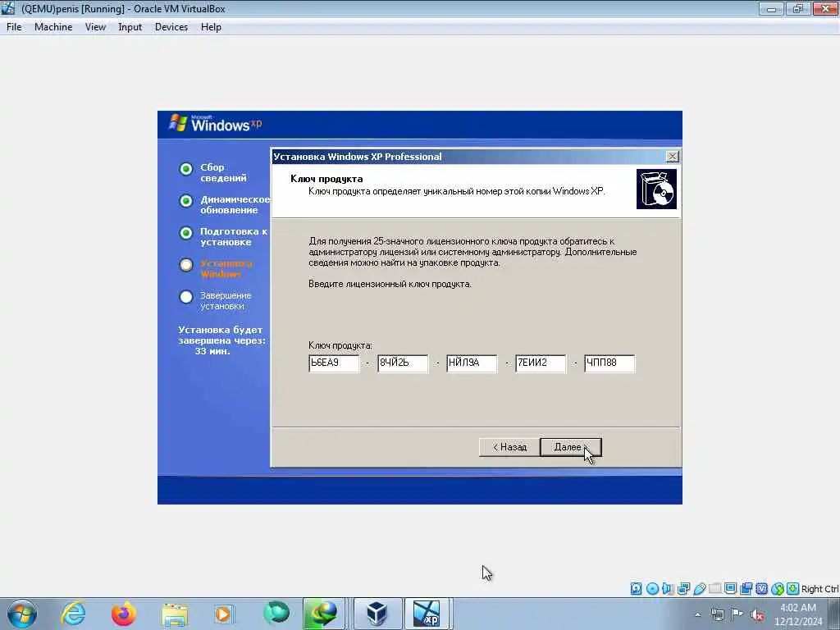Click the Назад (Back) button
The height and width of the screenshot is (630, 840).
tap(509, 447)
